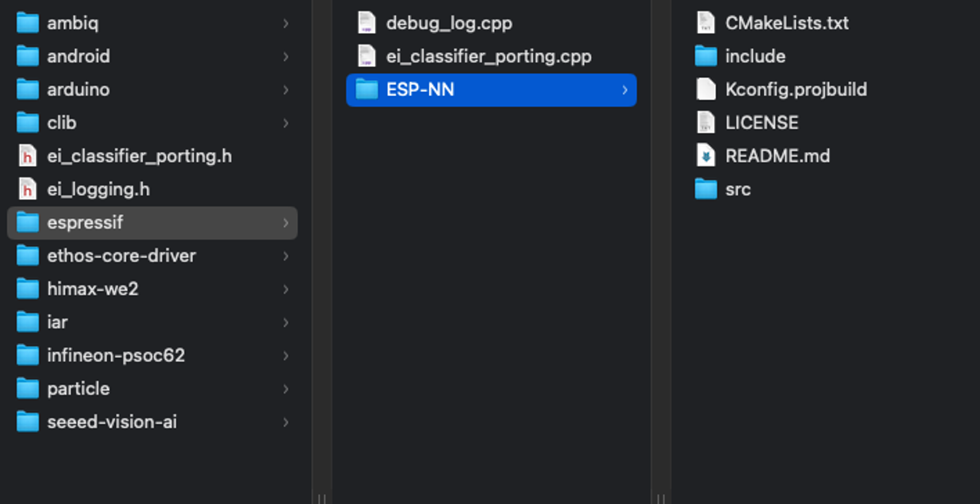Select the particle folder
This screenshot has width=980, height=504.
78,389
